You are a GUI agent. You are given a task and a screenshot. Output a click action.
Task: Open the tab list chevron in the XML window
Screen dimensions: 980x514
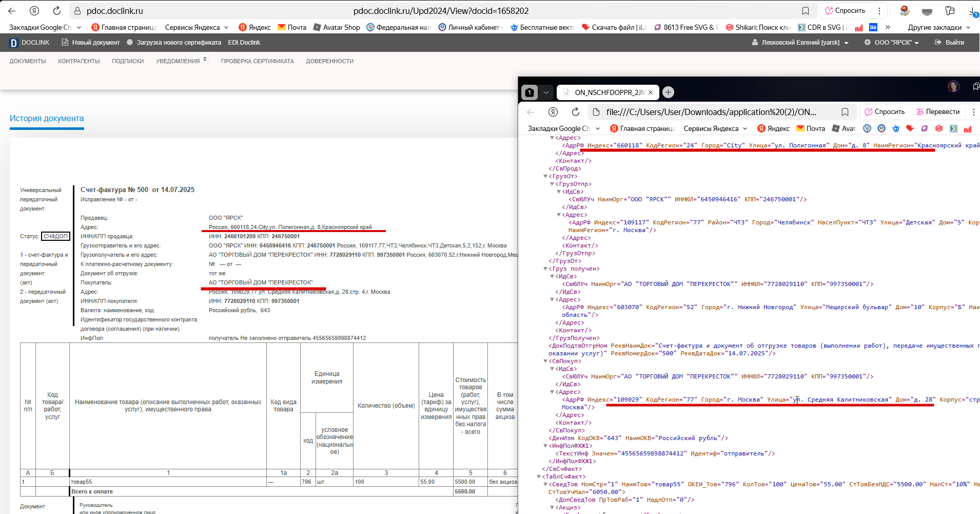pyautogui.click(x=546, y=92)
